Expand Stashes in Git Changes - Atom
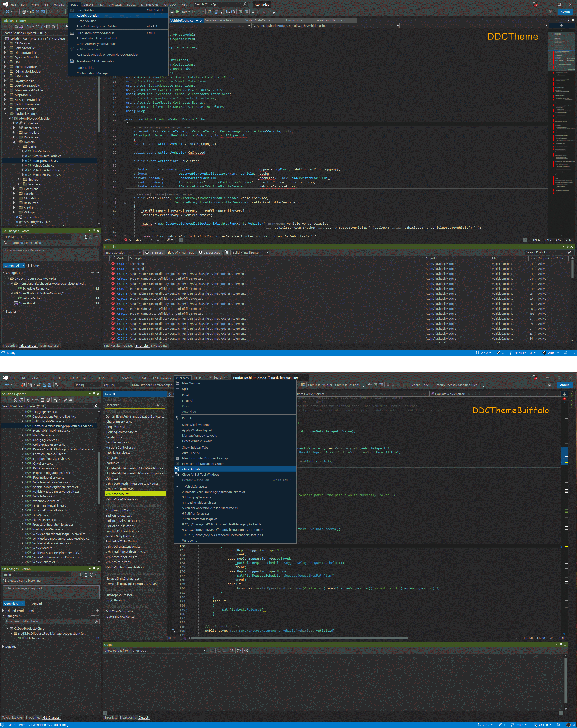Screen dimensions: 577x728 4,312
